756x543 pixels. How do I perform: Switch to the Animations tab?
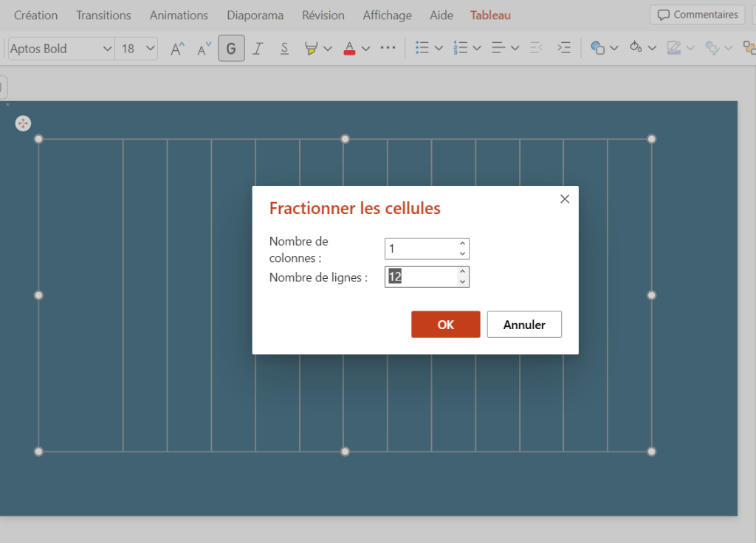click(179, 15)
